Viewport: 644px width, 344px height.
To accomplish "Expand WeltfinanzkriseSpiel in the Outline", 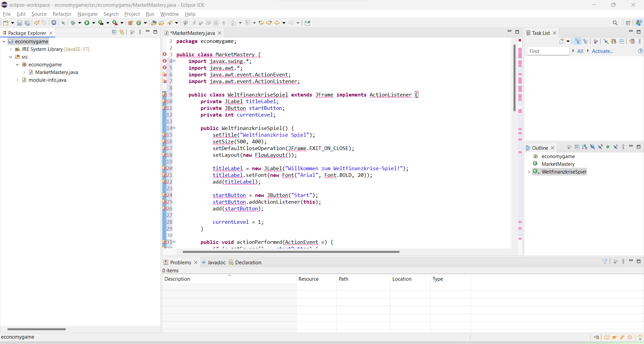I will coord(529,172).
